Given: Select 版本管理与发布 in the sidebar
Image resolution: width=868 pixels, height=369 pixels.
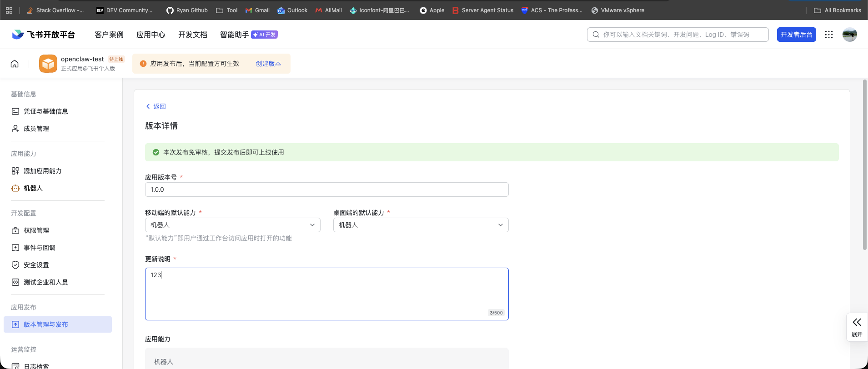Looking at the screenshot, I should pos(58,324).
